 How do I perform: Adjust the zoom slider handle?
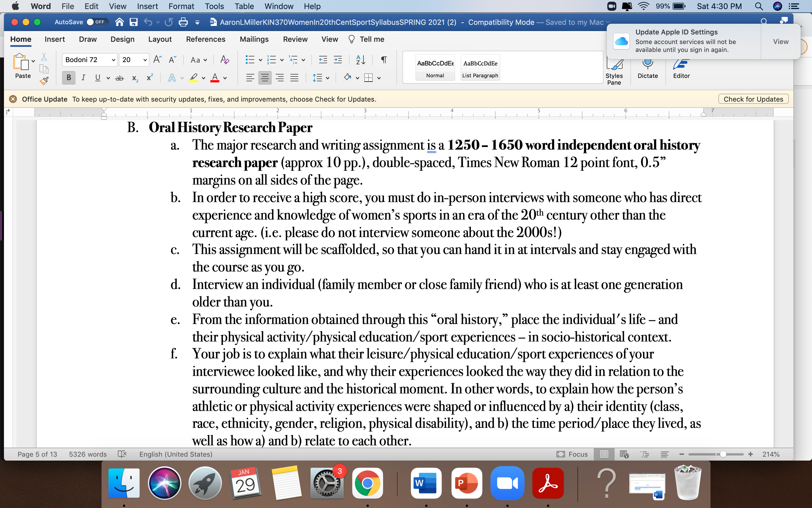tap(723, 454)
